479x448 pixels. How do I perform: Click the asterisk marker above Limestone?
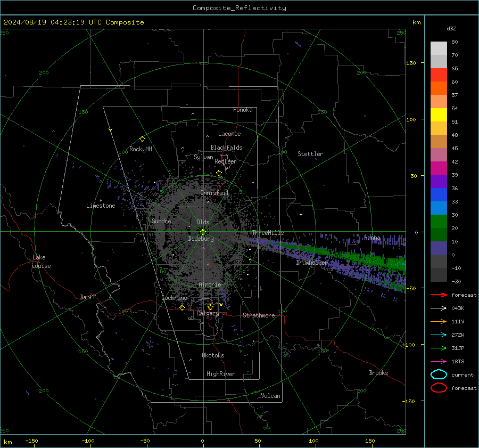[101, 201]
